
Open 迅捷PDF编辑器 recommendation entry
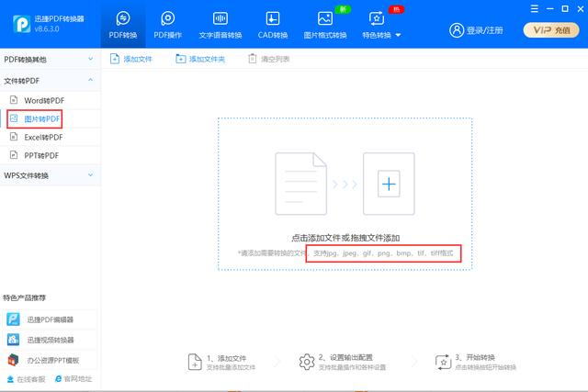50,319
